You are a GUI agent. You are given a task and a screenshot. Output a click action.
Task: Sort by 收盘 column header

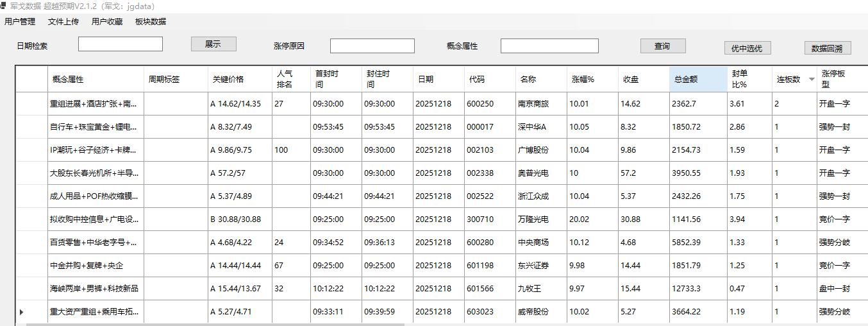(x=644, y=80)
